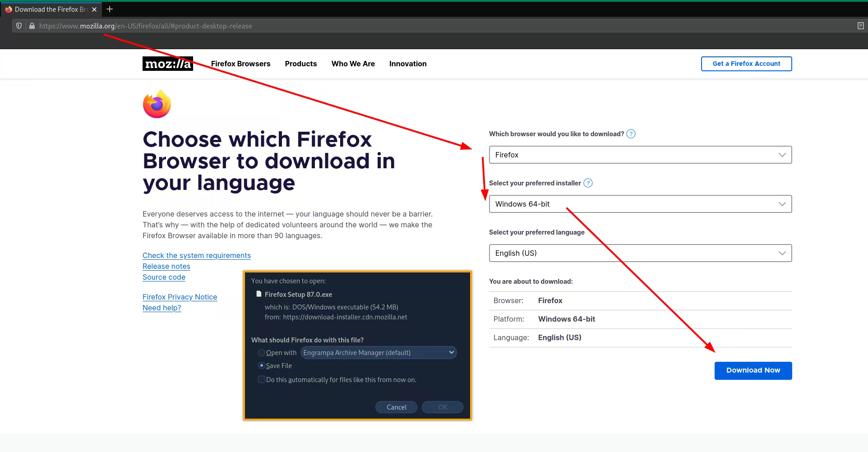Open the Need help? link

162,308
